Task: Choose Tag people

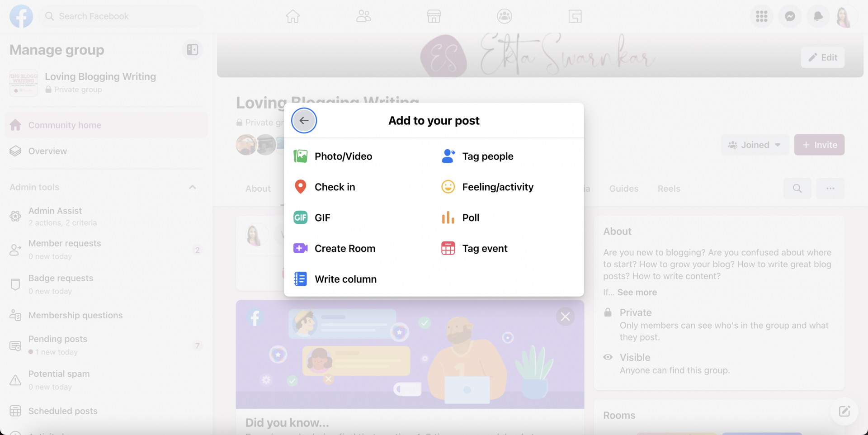Action: (488, 156)
